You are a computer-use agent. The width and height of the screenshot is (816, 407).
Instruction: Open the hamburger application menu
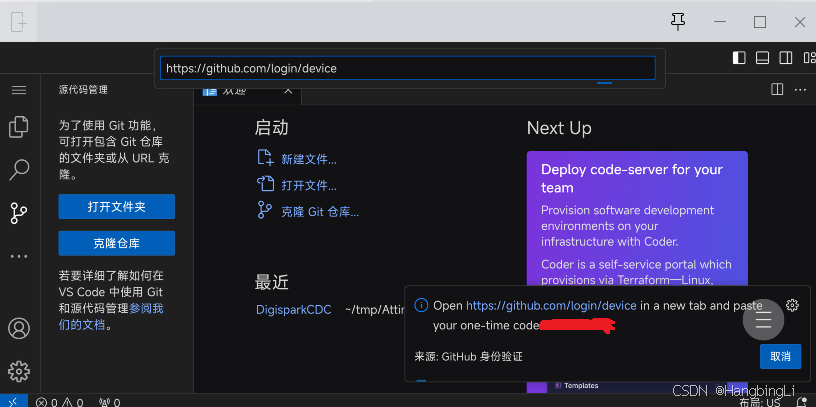pyautogui.click(x=19, y=90)
